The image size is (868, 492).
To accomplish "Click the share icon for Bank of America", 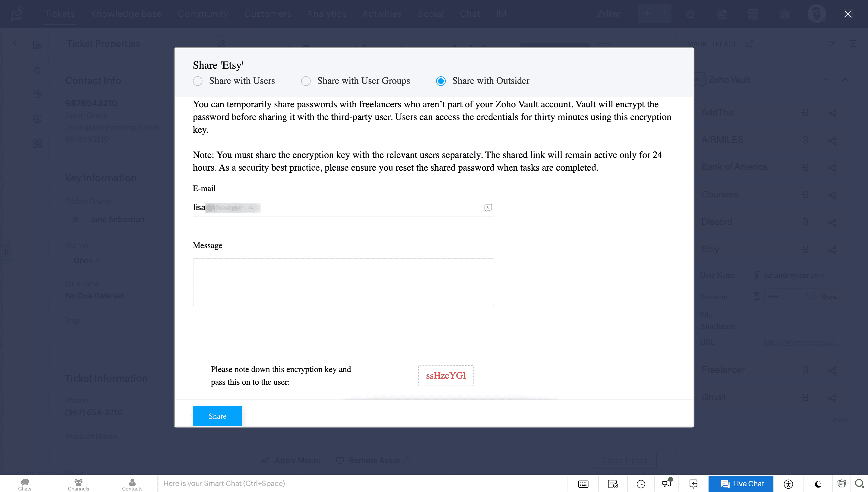I will (x=832, y=168).
